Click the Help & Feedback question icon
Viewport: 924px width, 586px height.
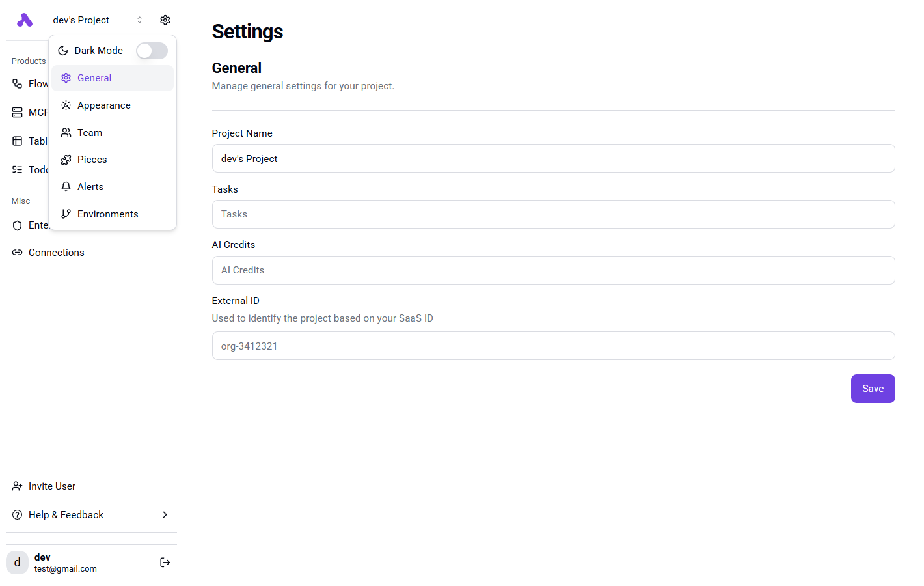point(18,515)
